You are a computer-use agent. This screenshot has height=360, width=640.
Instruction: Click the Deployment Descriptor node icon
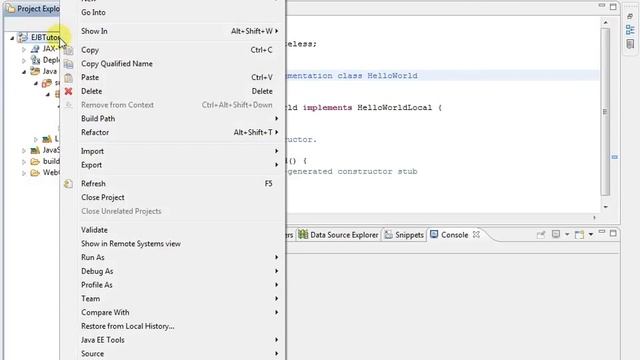pyautogui.click(x=36, y=60)
